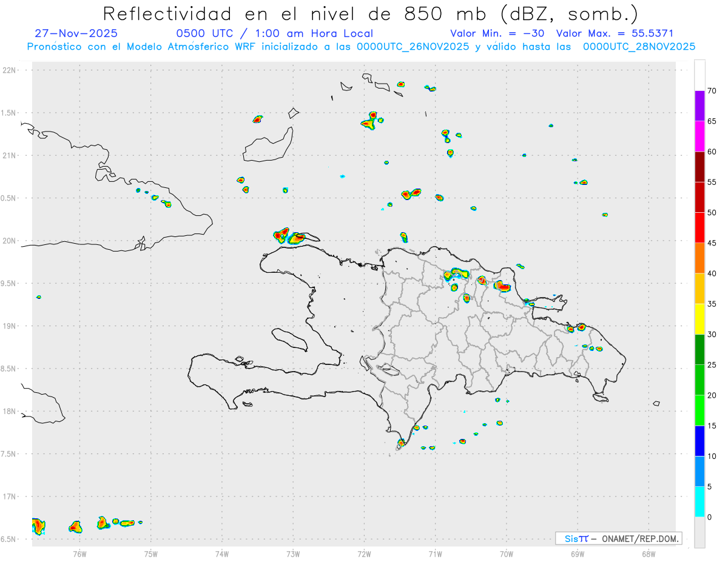Click the longitude axis label '68W'
This screenshot has width=728, height=562.
point(649,554)
